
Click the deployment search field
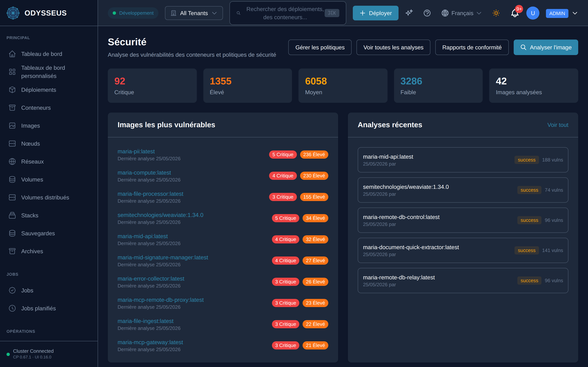pos(288,13)
